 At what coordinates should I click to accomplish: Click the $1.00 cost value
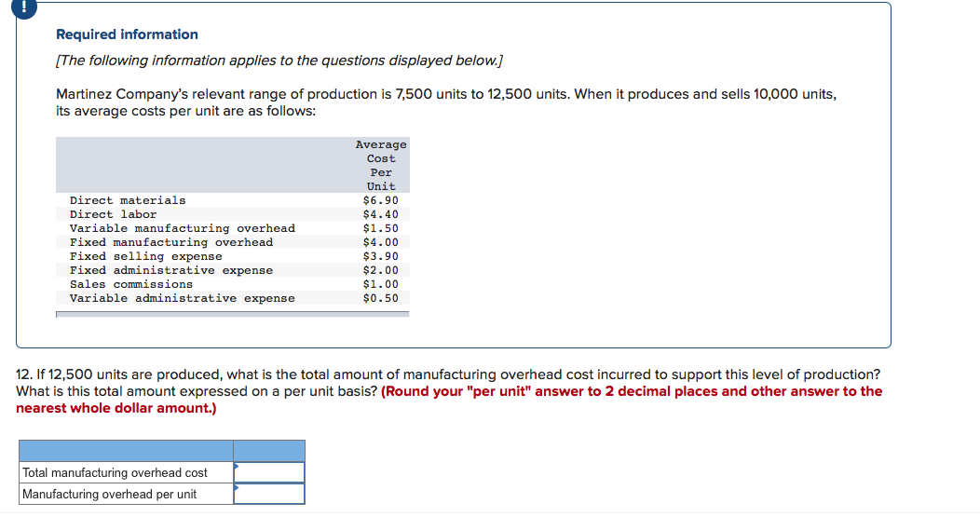click(381, 284)
